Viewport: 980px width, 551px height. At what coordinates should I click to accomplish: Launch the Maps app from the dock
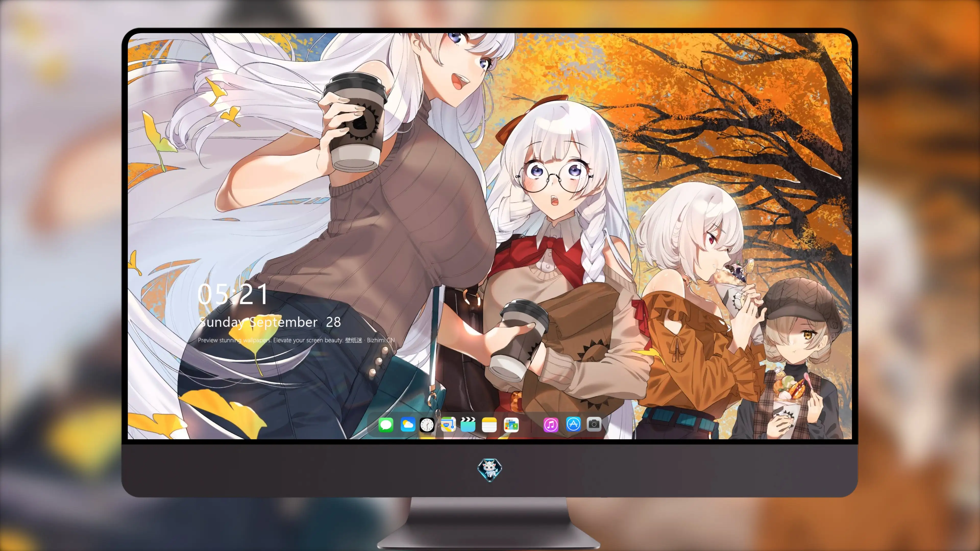448,424
